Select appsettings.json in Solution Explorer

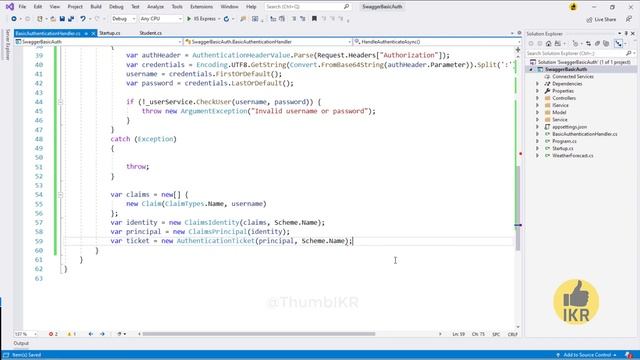coord(569,127)
